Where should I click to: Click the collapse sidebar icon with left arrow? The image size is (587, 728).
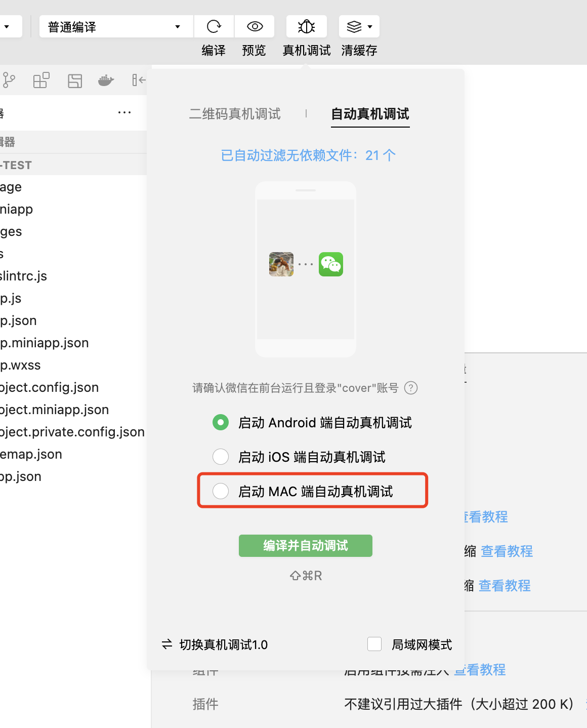[138, 80]
